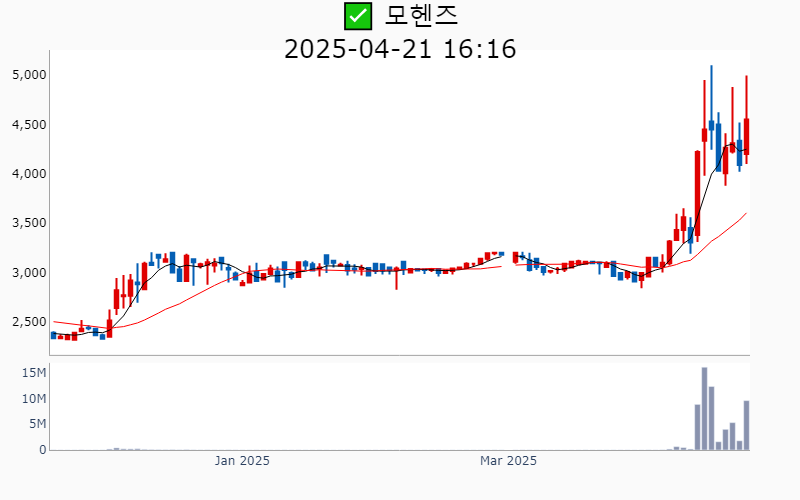
Task: Click the timestamp 2025-04-21 16:16
Action: click(400, 49)
